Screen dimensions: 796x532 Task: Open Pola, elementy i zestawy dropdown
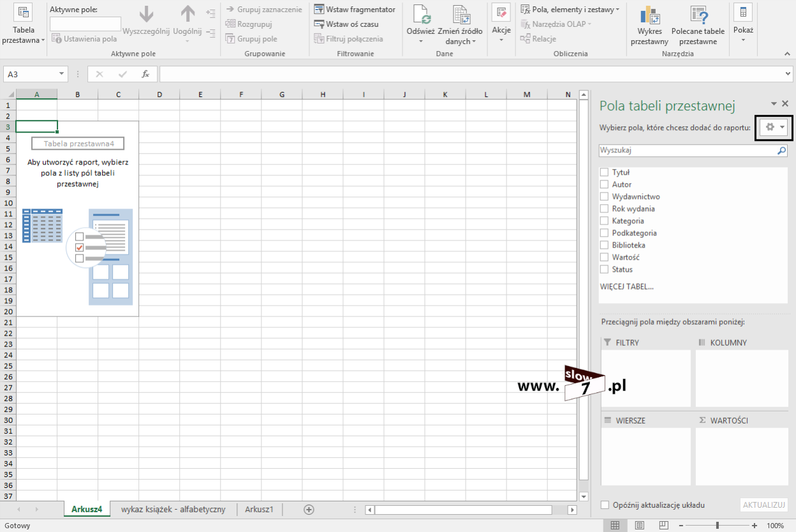570,10
